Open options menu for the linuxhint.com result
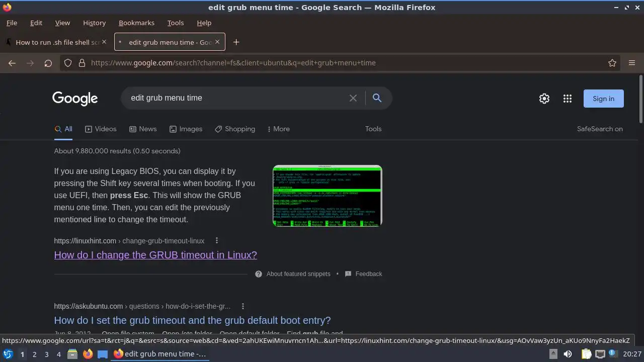Viewport: 644px width, 362px height. pyautogui.click(x=217, y=241)
